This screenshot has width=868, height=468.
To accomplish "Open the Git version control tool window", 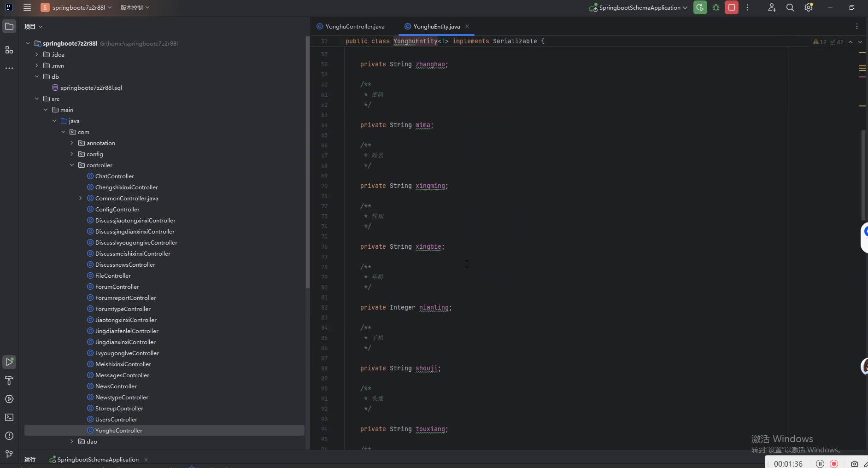I will pos(9,454).
